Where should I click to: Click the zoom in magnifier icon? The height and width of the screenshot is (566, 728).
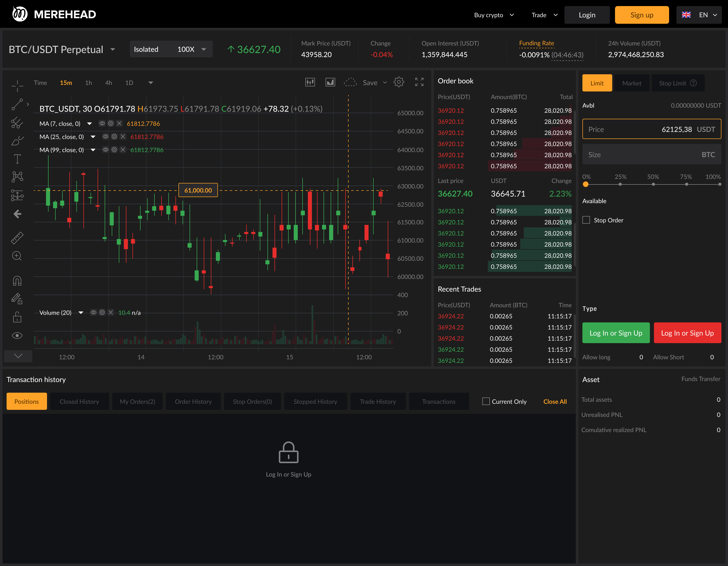(17, 256)
